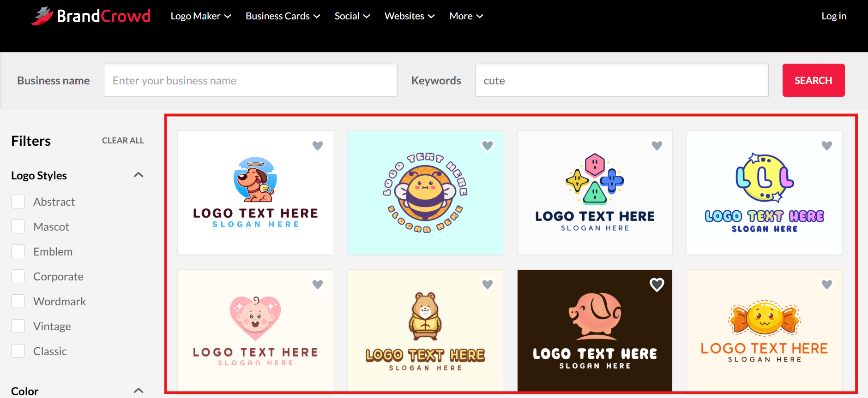Open the hamster hoodie logo design
The height and width of the screenshot is (398, 868).
(x=425, y=330)
